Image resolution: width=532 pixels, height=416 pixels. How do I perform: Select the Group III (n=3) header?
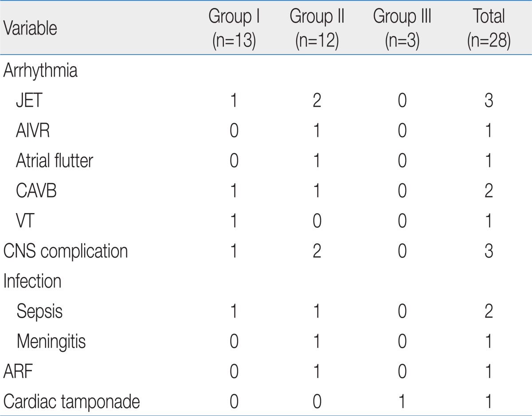[402, 29]
